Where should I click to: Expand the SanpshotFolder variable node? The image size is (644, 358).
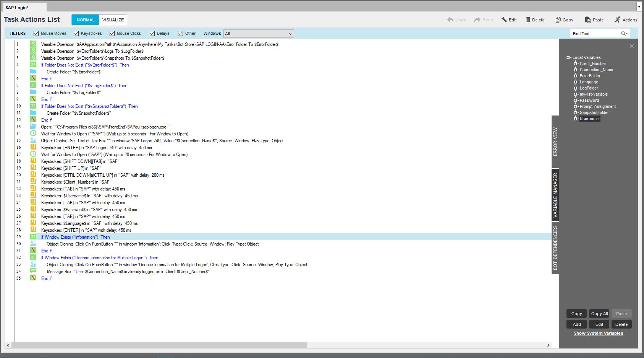point(576,113)
